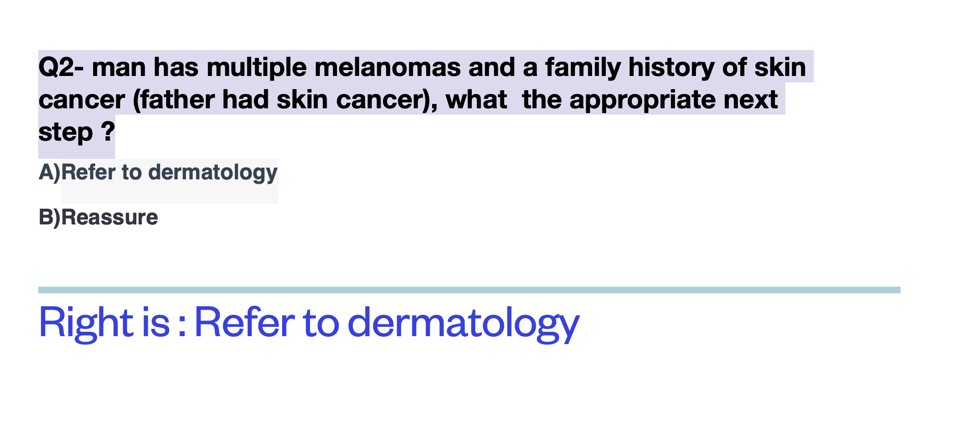This screenshot has width=980, height=444.
Task: Click the 'B)' option letter
Action: pyautogui.click(x=50, y=217)
